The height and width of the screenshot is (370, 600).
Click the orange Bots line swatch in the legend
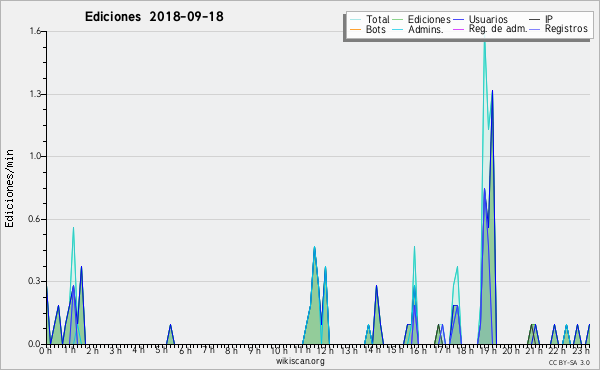[355, 30]
